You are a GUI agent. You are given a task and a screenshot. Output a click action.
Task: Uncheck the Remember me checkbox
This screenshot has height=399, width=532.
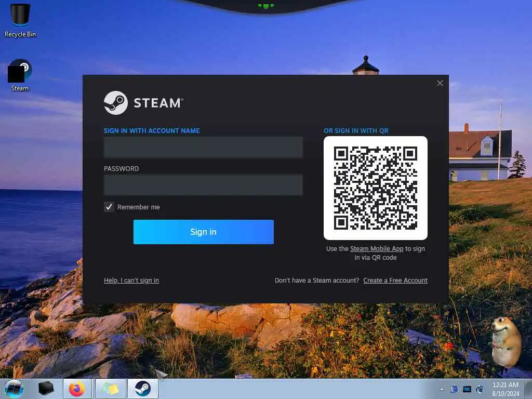[109, 207]
